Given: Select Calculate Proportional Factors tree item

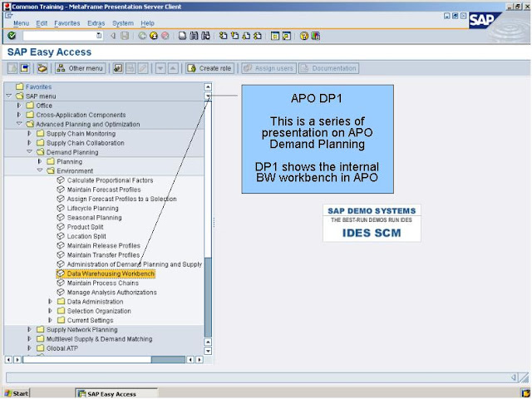Looking at the screenshot, I should coord(110,180).
